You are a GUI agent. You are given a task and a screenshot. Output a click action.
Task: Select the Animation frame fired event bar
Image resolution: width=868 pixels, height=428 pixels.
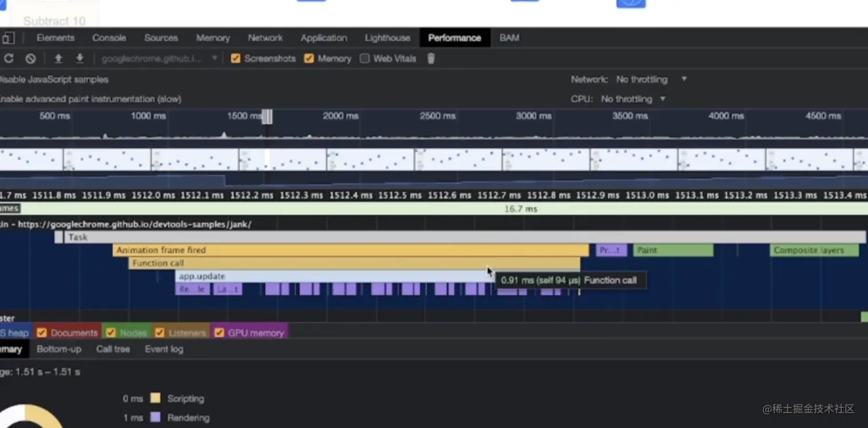(351, 250)
